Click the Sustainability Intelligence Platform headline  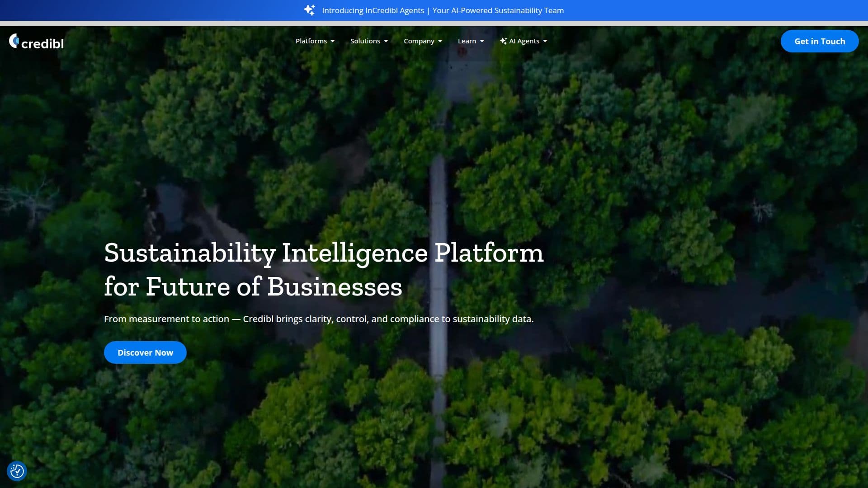point(324,270)
